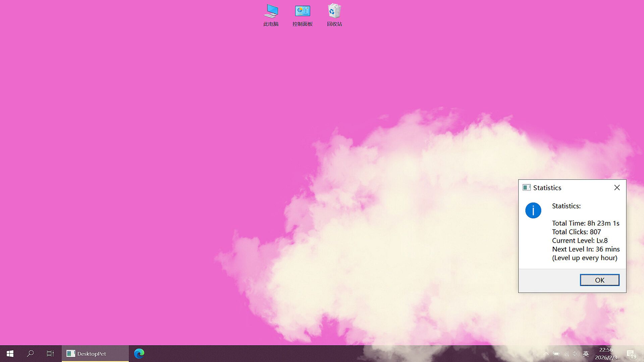Expand the hidden system tray icons
This screenshot has width=644, height=362.
(x=546, y=354)
